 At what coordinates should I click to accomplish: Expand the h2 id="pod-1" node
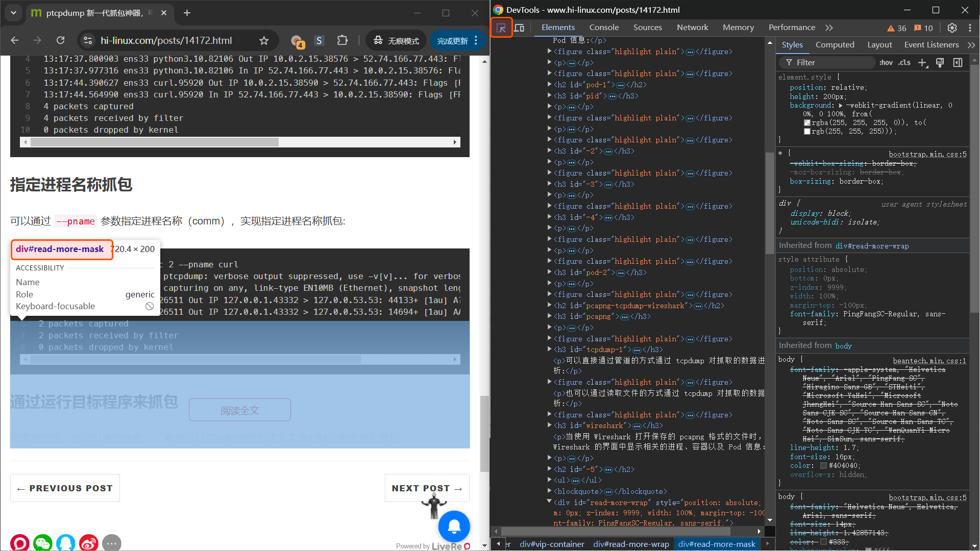click(549, 85)
